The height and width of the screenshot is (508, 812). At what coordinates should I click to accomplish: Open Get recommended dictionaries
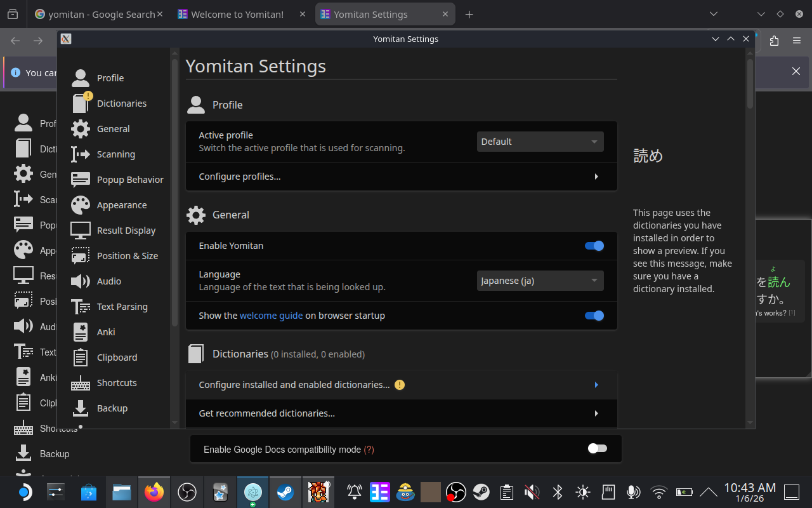click(401, 413)
